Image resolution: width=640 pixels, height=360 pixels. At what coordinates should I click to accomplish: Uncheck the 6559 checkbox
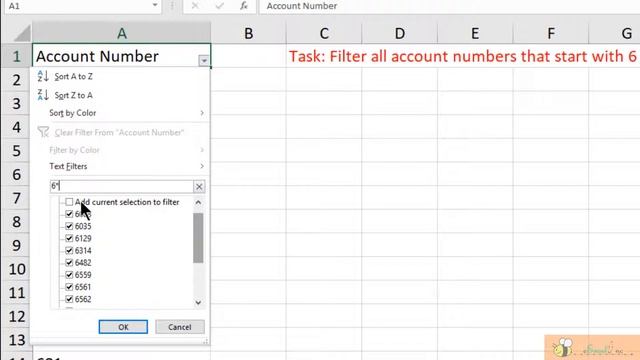click(x=69, y=275)
